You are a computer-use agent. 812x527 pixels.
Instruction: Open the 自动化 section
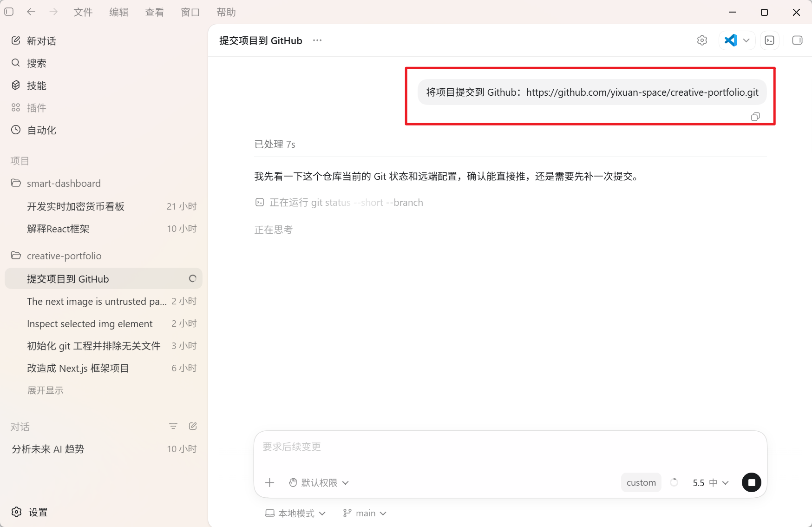[x=104, y=130]
